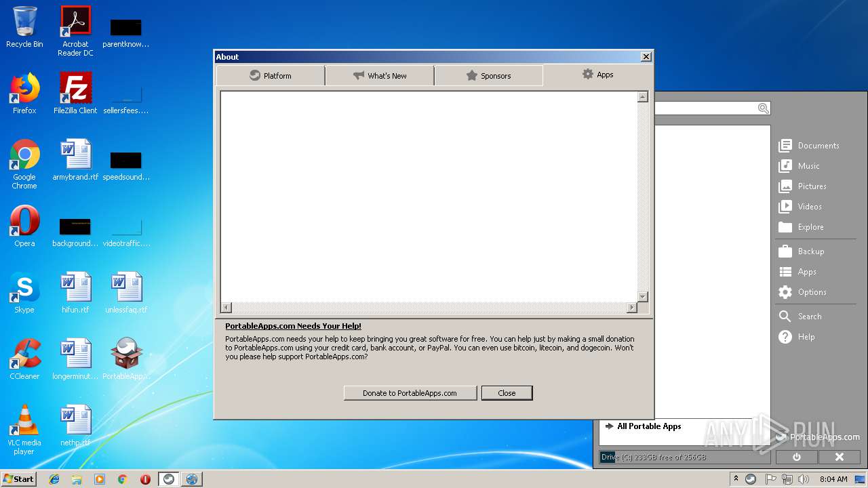The width and height of the screenshot is (868, 488).
Task: Select FileZilla Client desktop icon
Action: [x=75, y=94]
